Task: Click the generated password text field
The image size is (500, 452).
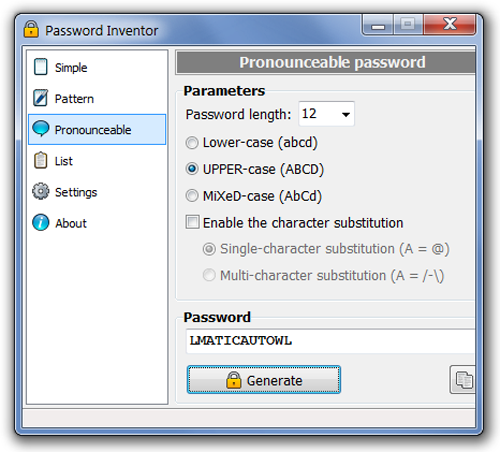Action: [x=330, y=341]
